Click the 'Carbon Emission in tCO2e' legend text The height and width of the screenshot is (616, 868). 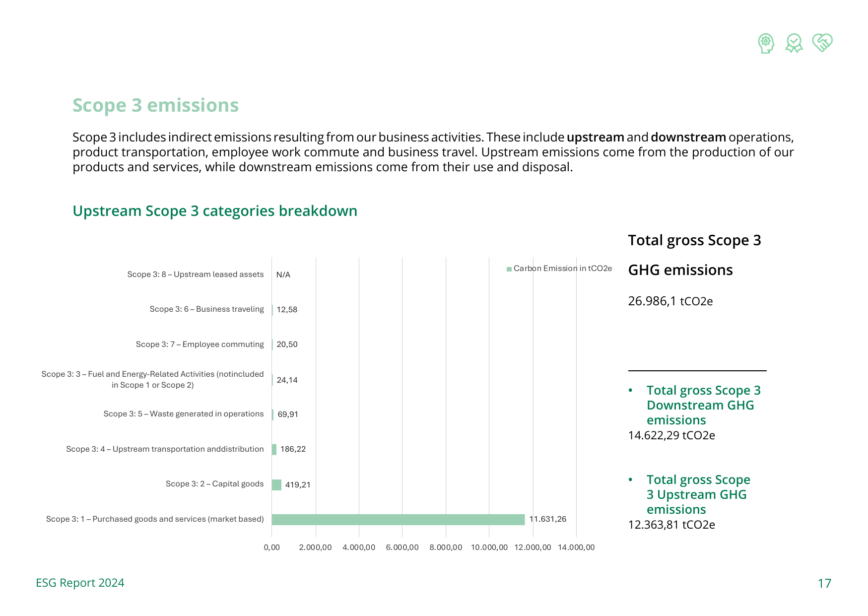pyautogui.click(x=563, y=269)
